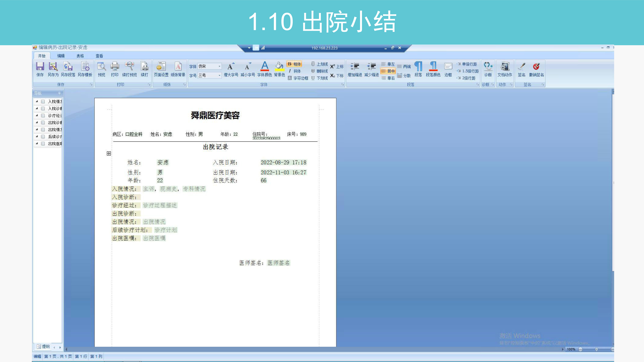Toggle 下标 subscript
644x362 pixels.
coord(337,75)
